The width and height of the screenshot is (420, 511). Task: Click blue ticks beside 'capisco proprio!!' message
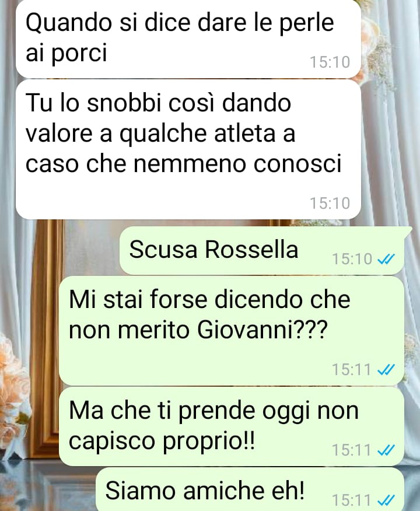pyautogui.click(x=386, y=450)
